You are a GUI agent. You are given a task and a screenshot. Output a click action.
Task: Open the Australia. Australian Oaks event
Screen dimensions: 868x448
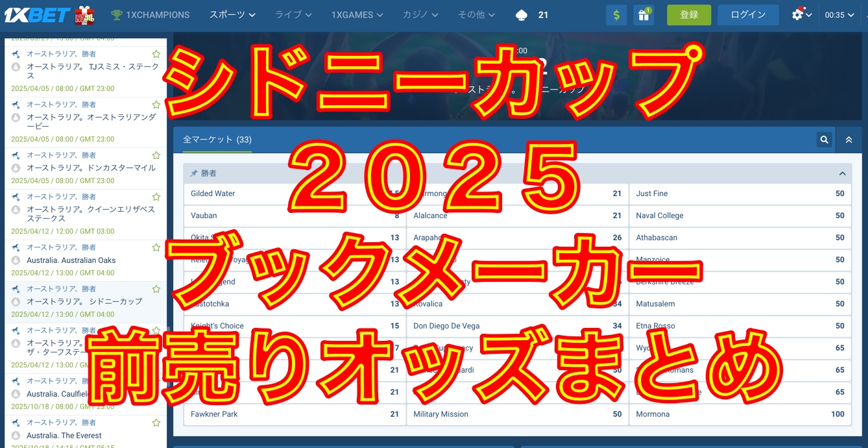pos(71,260)
